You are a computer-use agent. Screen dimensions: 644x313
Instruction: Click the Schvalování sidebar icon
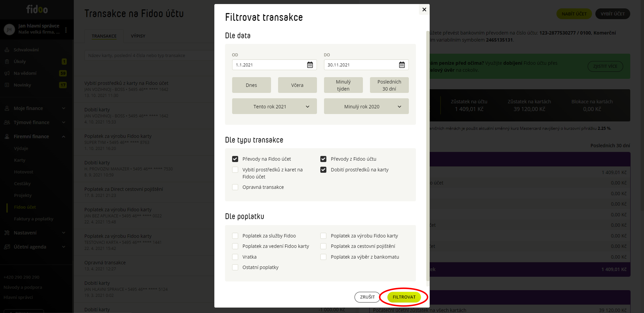[x=7, y=50]
